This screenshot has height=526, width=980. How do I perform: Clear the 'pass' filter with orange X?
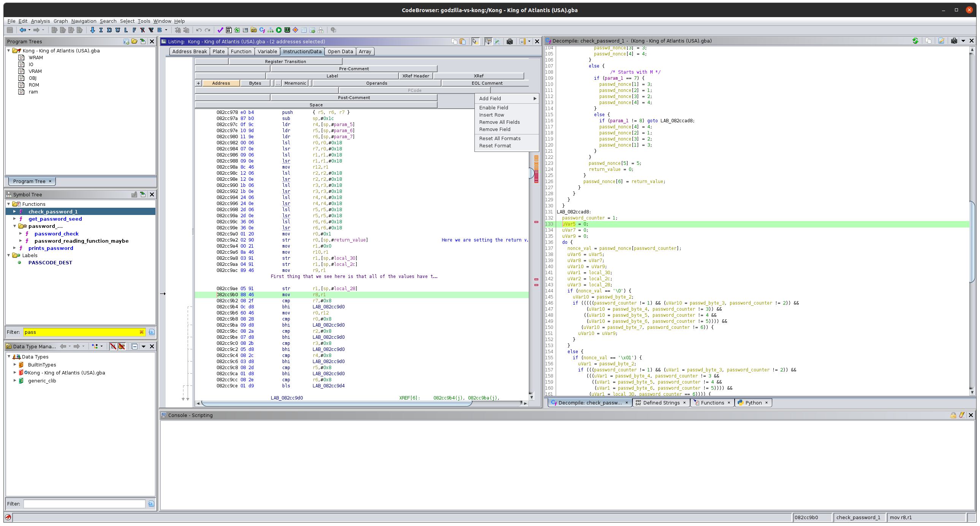(142, 332)
